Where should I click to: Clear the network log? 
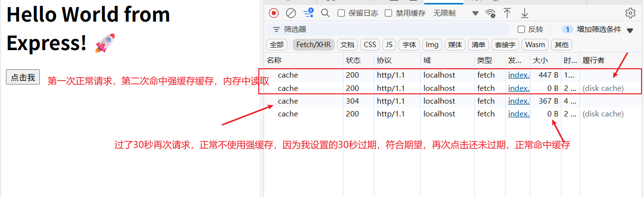[x=291, y=13]
